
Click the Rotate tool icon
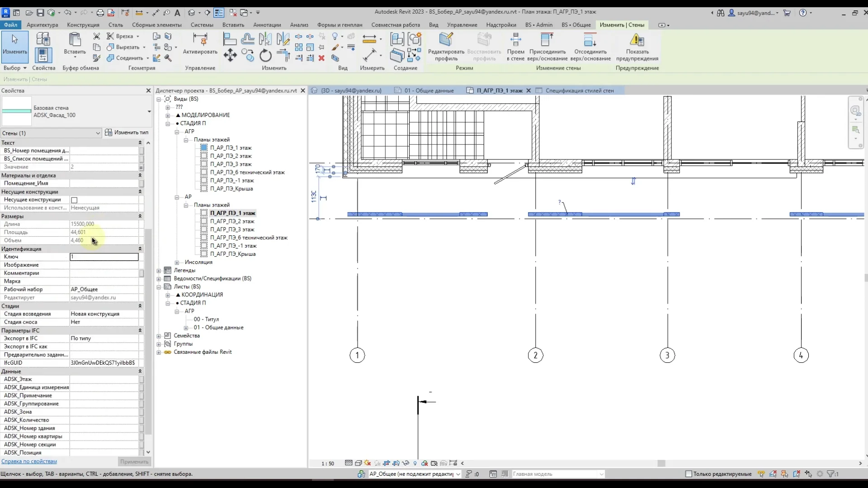265,55
